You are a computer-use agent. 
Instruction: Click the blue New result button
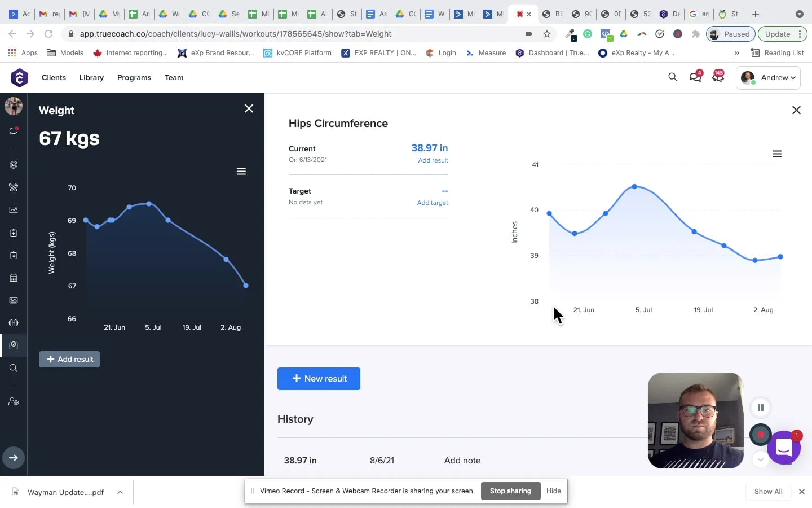coord(319,379)
